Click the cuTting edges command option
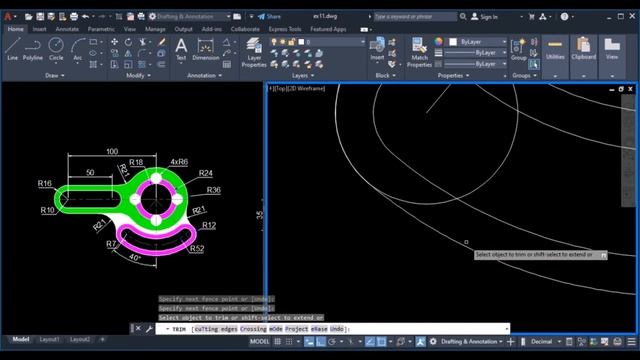The image size is (640, 360). point(215,329)
